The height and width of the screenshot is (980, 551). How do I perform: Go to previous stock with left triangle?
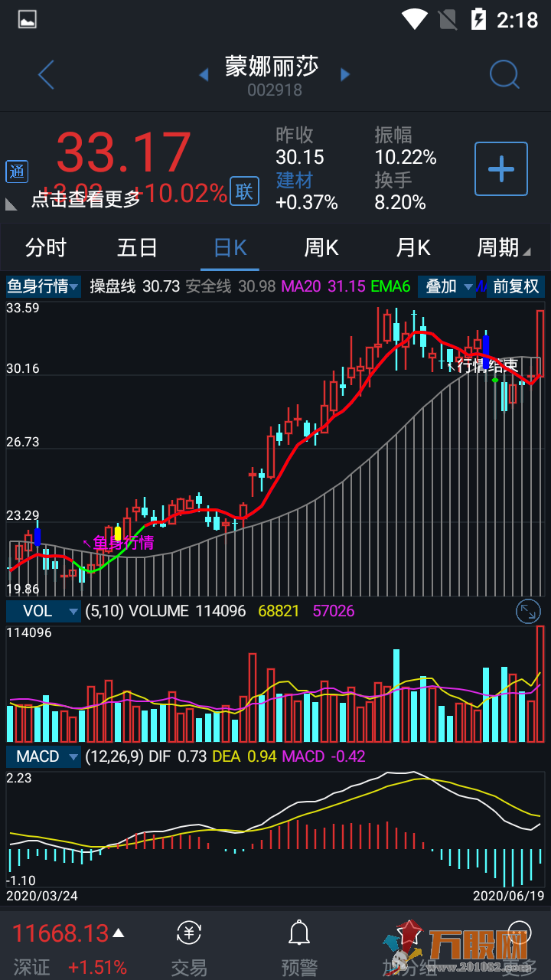204,74
